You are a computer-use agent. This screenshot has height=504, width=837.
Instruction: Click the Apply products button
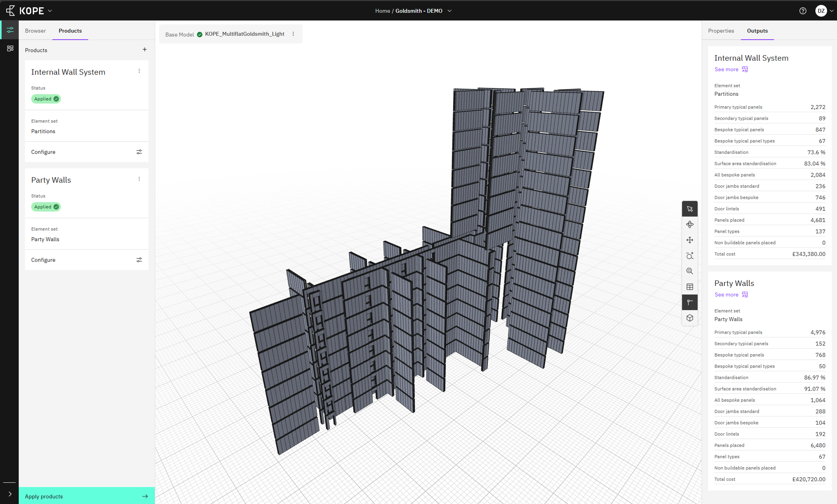click(87, 496)
